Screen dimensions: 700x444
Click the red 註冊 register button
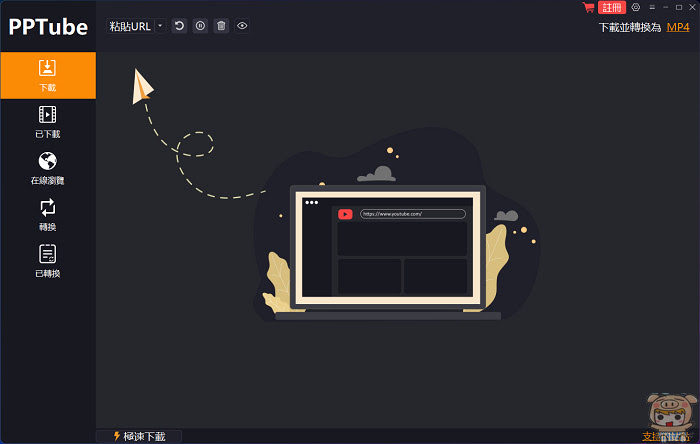[x=612, y=8]
